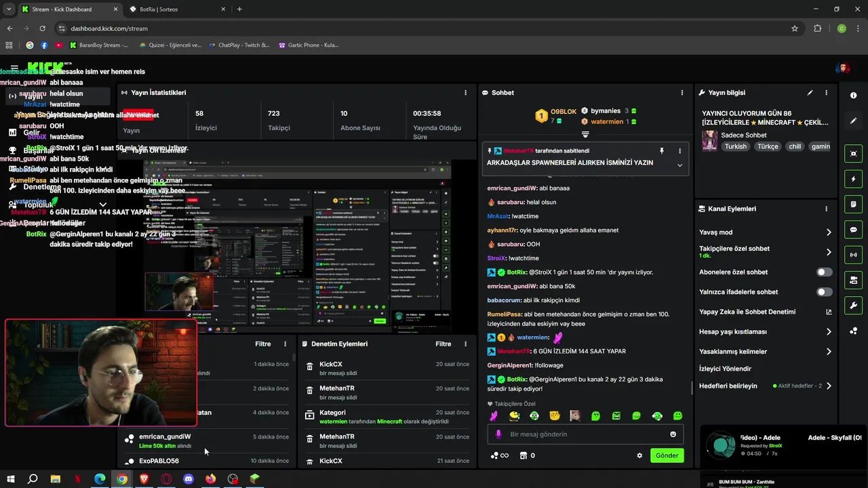Insert the pink emote from follower emotes

[x=494, y=415]
